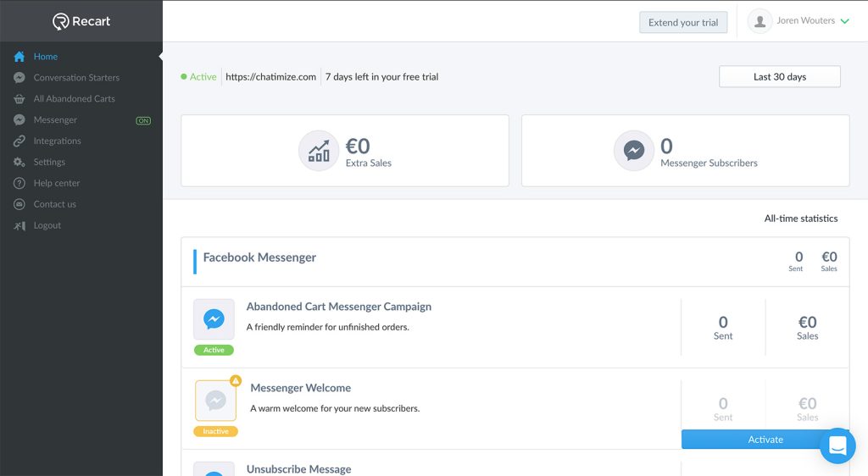
Task: Click the Messenger Welcome campaign icon
Action: pos(215,401)
